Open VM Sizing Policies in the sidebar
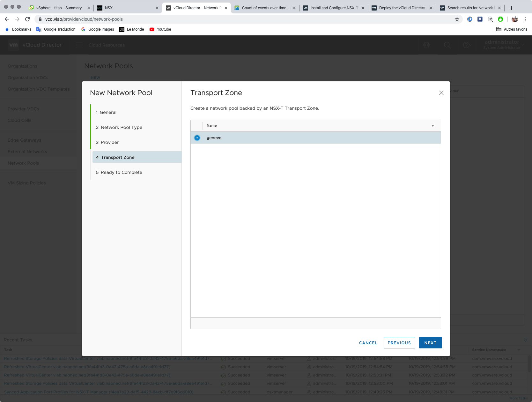The image size is (532, 402). pyautogui.click(x=27, y=183)
